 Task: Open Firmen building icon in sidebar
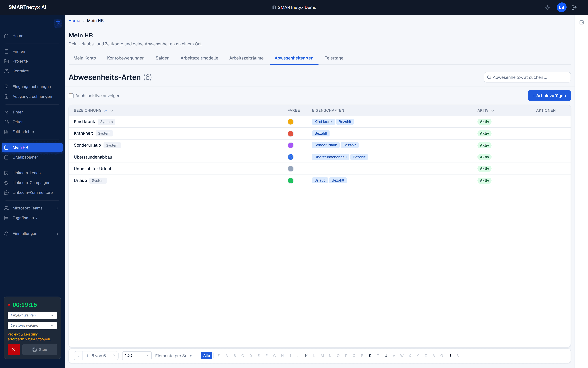[x=7, y=51]
